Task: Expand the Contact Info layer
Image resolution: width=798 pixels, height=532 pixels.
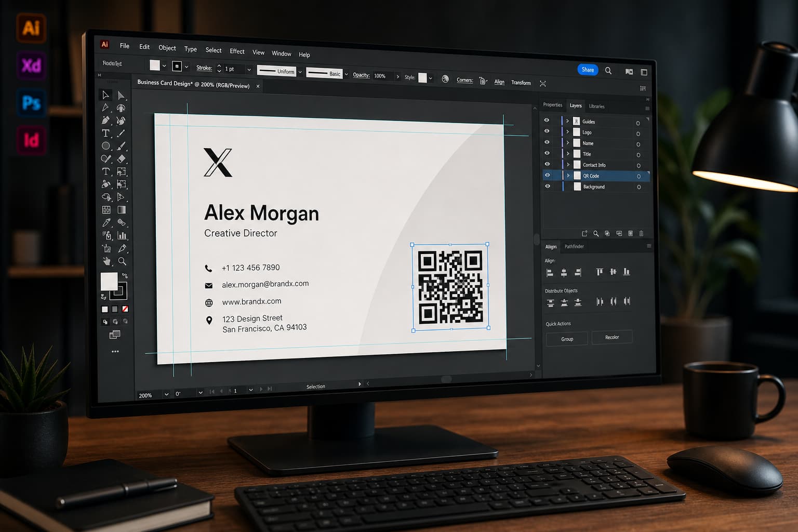Action: (x=568, y=165)
